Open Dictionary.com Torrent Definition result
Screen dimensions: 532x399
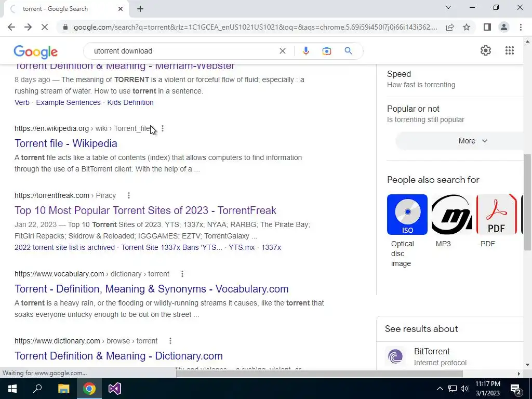click(x=118, y=356)
